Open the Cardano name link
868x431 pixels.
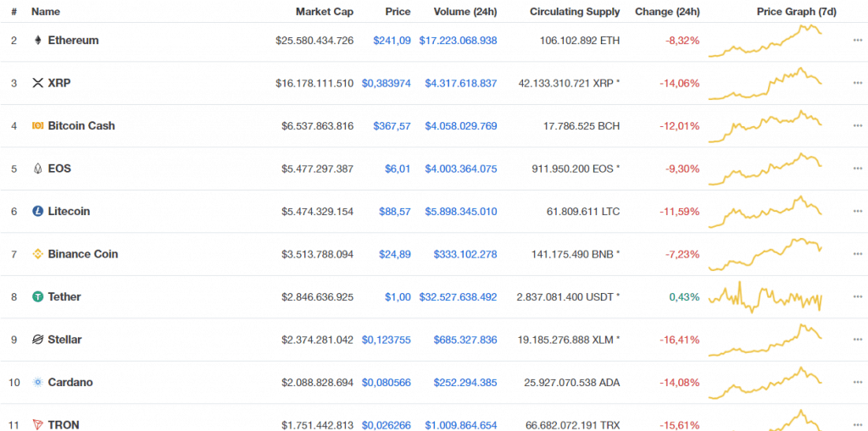[70, 383]
